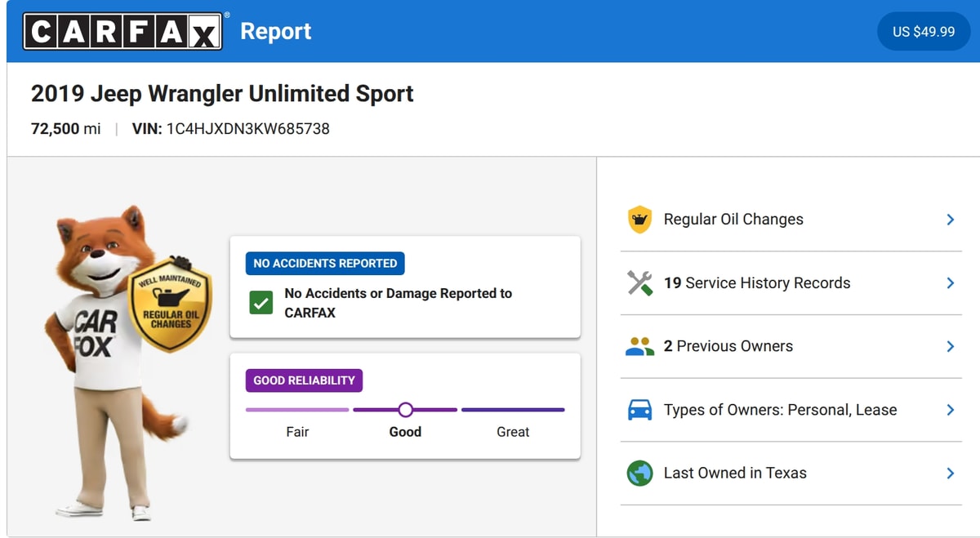Click the globe last owned icon
The width and height of the screenshot is (980, 538).
(x=639, y=473)
